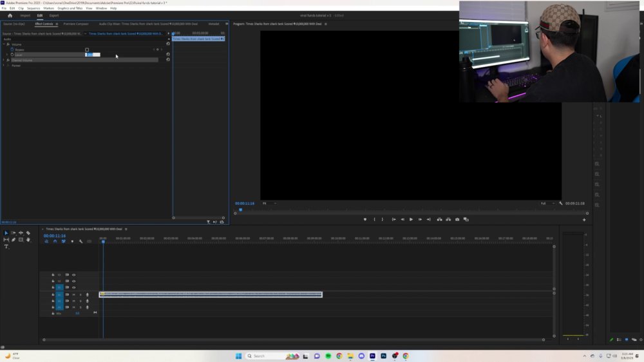Reset the Volume effect

click(167, 44)
